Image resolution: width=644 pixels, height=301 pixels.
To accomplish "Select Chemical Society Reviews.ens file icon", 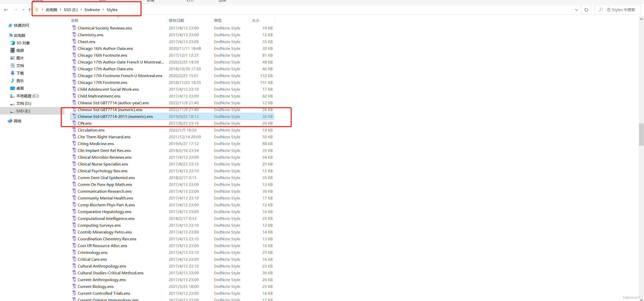I will [74, 28].
